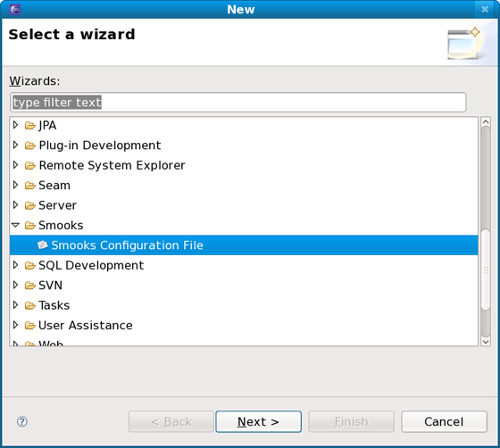
Task: Select the SQL Development label
Action: [x=91, y=265]
